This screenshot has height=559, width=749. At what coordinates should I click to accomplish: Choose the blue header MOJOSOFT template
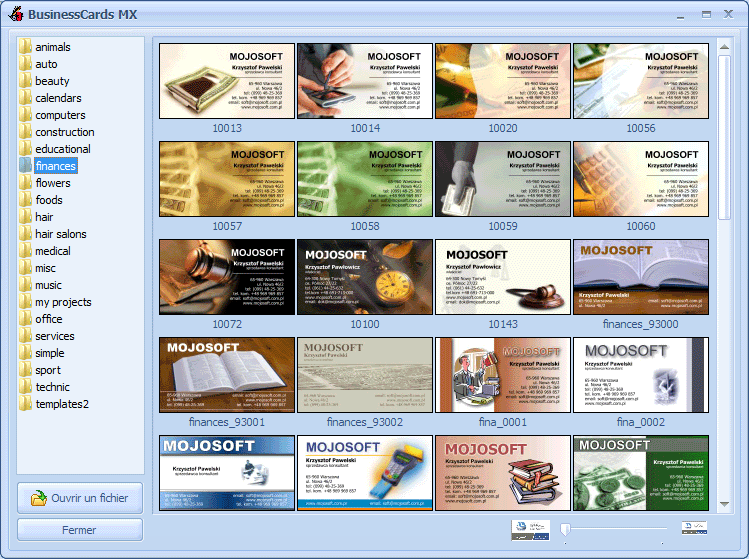[227, 473]
